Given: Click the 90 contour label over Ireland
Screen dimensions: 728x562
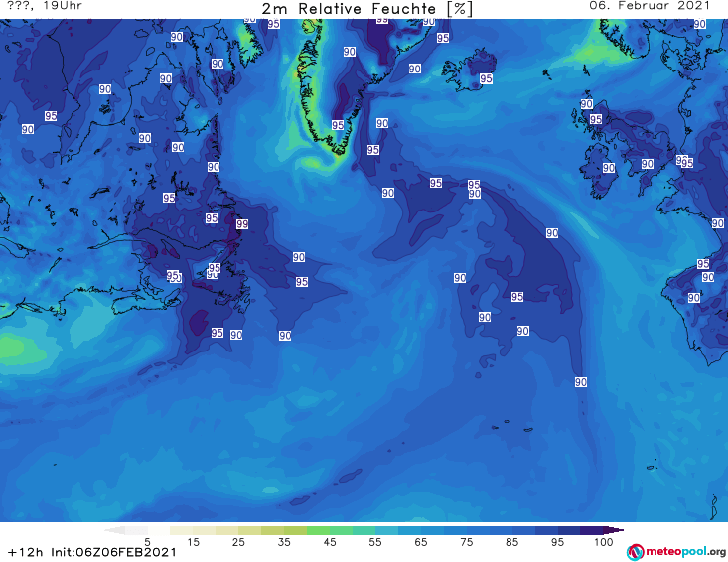Looking at the screenshot, I should pyautogui.click(x=609, y=168).
